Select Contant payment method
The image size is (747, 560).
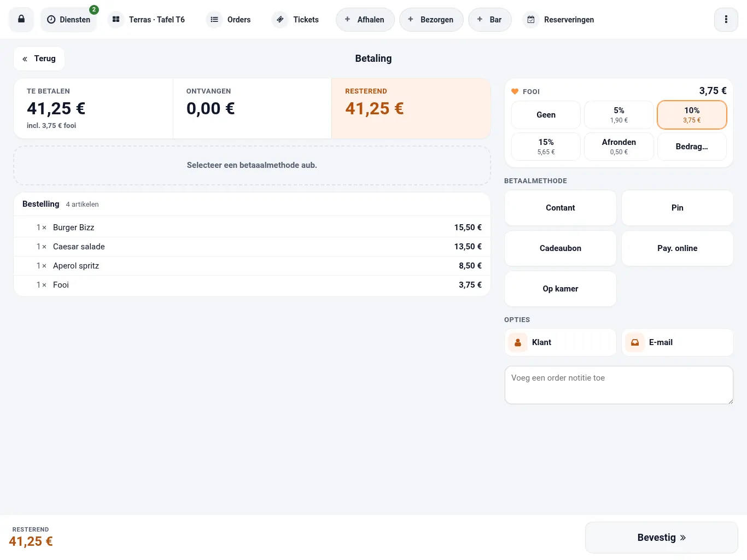(561, 208)
